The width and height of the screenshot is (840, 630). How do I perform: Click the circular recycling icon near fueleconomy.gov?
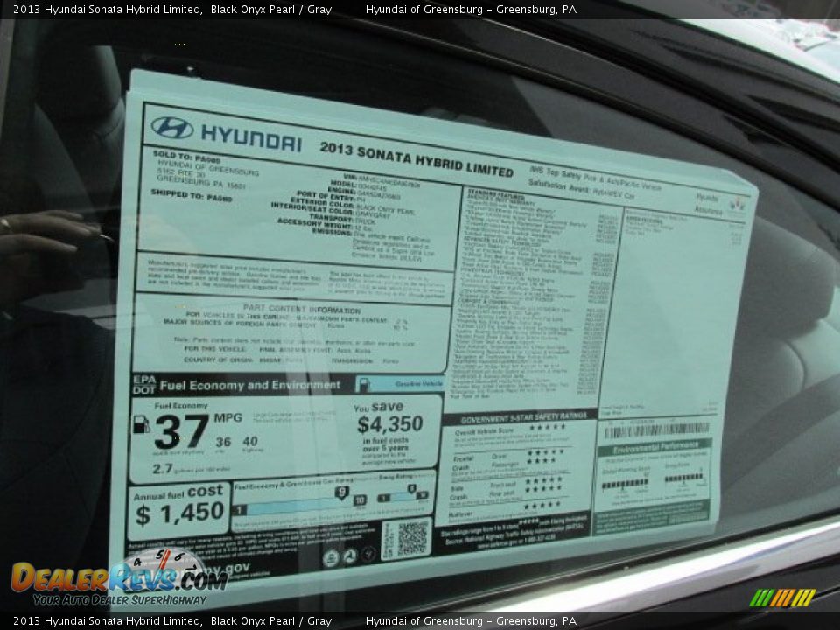[x=351, y=556]
